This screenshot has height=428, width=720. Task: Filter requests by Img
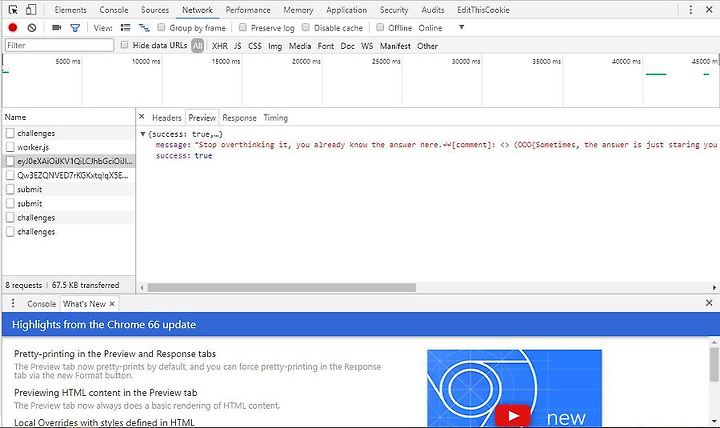coord(275,46)
